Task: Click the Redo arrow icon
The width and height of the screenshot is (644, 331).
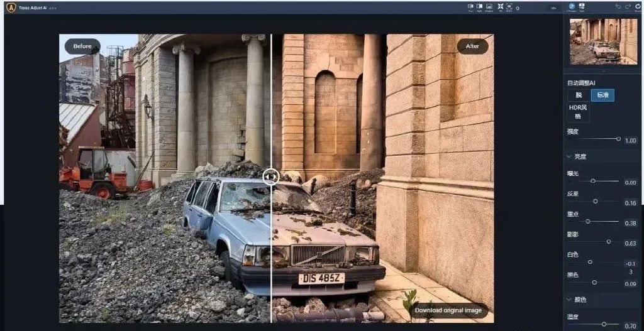Action: 628,6
